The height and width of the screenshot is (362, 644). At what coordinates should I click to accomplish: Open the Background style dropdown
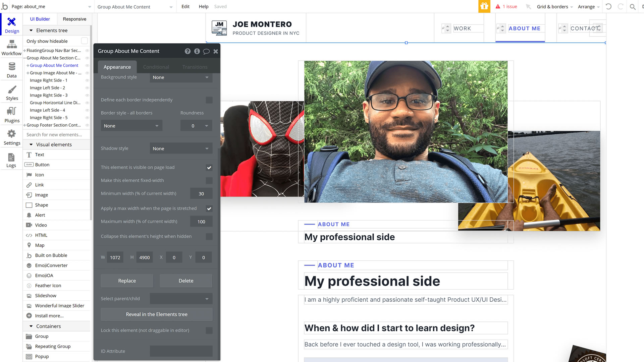181,77
